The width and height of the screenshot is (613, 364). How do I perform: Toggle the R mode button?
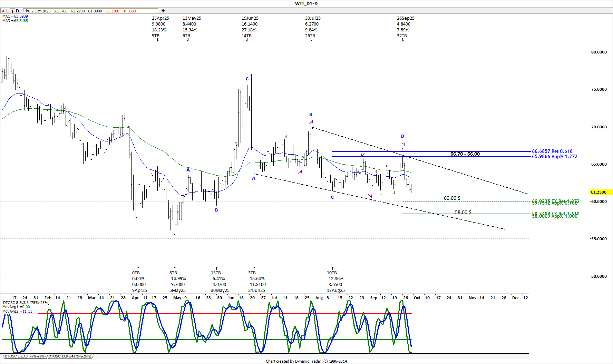(18, 11)
